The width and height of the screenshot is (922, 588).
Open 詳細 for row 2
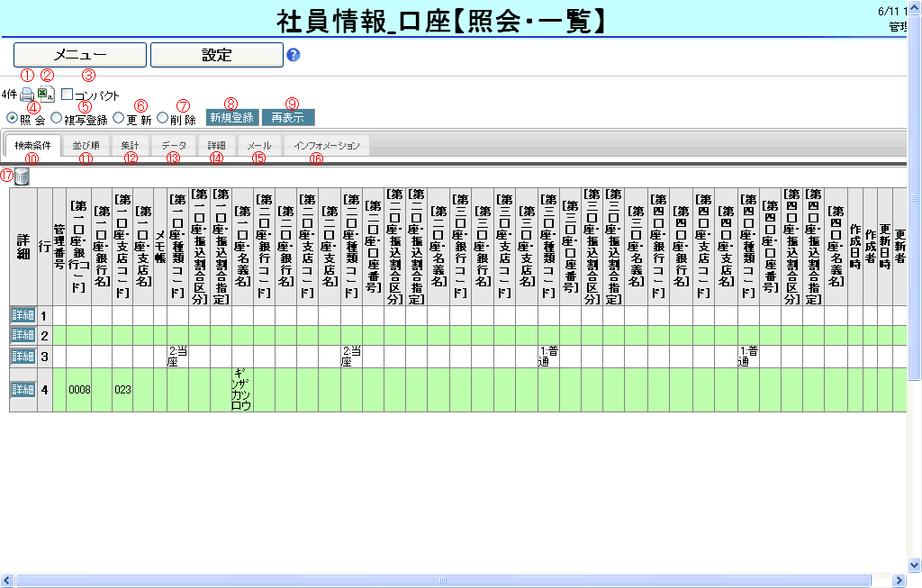pos(23,335)
